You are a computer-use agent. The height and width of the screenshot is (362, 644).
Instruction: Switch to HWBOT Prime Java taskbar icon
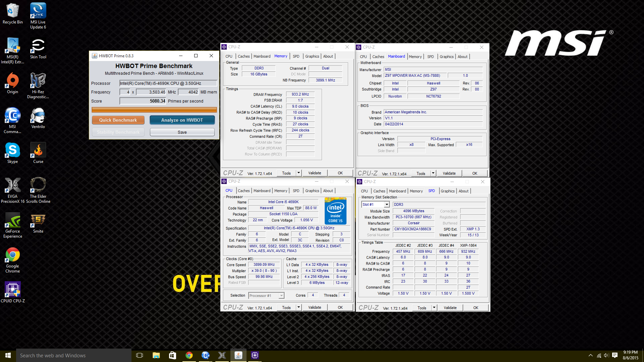pos(238,355)
